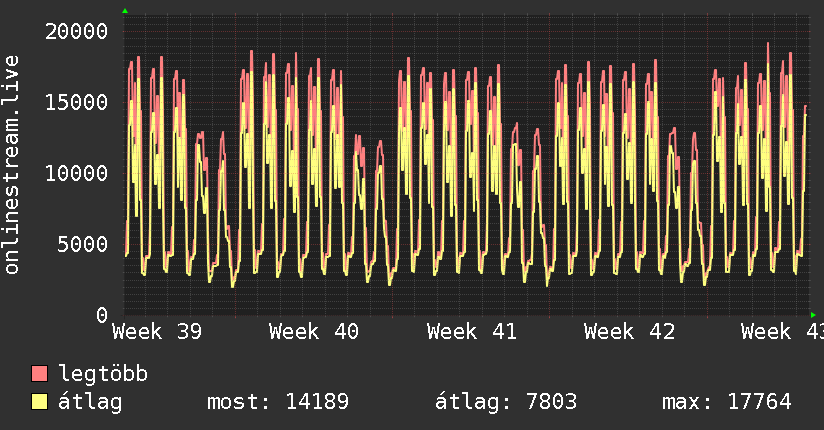Image resolution: width=824 pixels, height=430 pixels.
Task: Click the 20000 y-axis value
Action: 76,32
